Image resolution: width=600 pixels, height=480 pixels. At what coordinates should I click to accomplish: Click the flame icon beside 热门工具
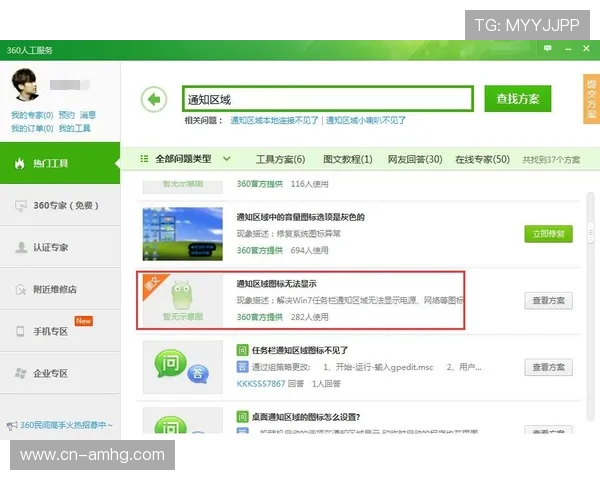pos(19,163)
